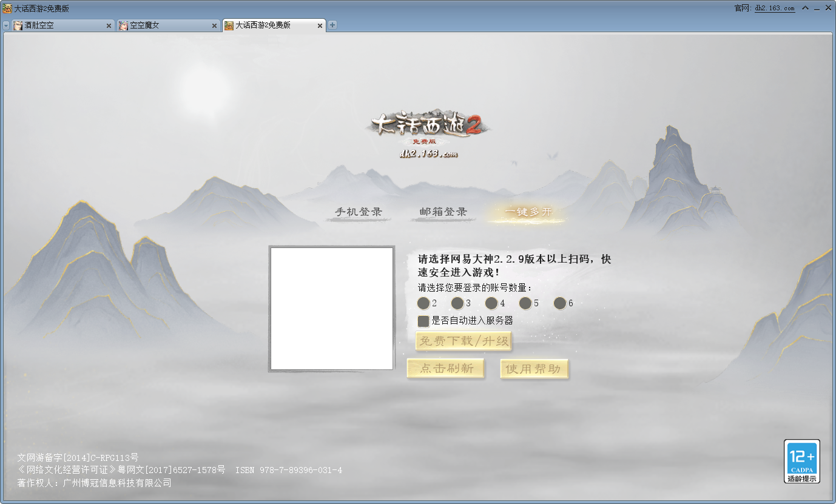
Task: Click the 著作权人：广州博冠信息科技有限公司 text
Action: (x=95, y=483)
